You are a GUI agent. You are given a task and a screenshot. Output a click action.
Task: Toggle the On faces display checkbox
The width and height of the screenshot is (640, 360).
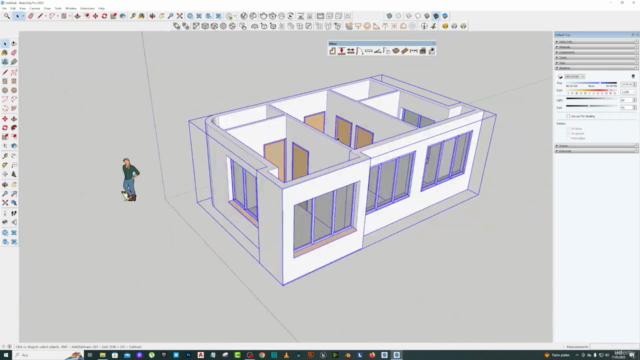coord(568,129)
